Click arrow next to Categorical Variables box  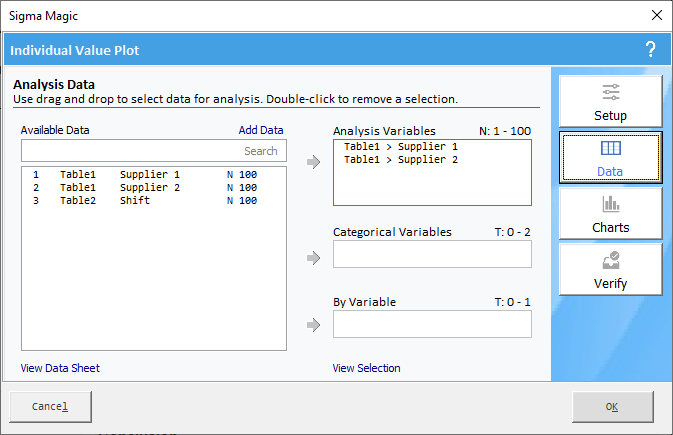coord(314,258)
